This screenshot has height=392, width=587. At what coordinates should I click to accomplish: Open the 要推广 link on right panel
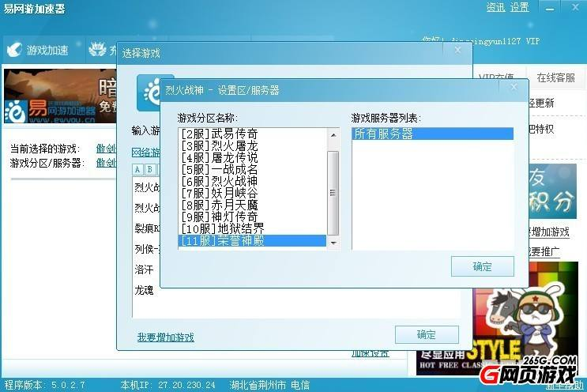544,251
